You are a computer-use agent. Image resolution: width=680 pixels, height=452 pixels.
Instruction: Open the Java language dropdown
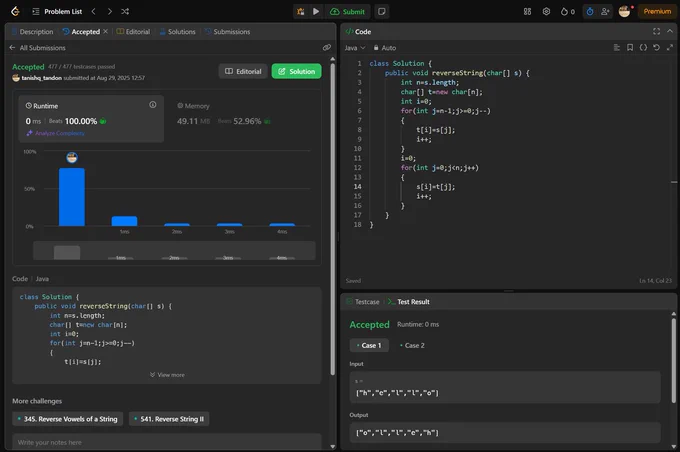[x=355, y=48]
